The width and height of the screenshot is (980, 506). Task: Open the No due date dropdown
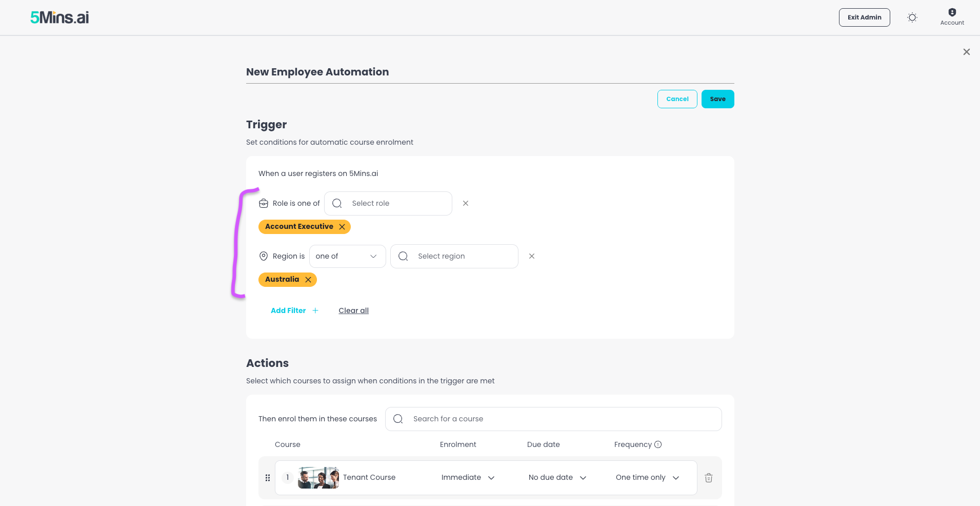pyautogui.click(x=557, y=478)
